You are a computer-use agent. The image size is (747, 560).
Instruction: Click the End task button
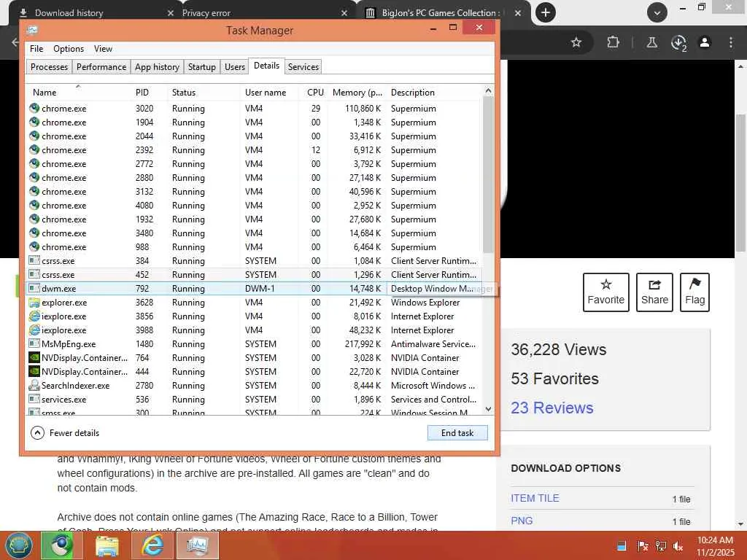pyautogui.click(x=457, y=432)
